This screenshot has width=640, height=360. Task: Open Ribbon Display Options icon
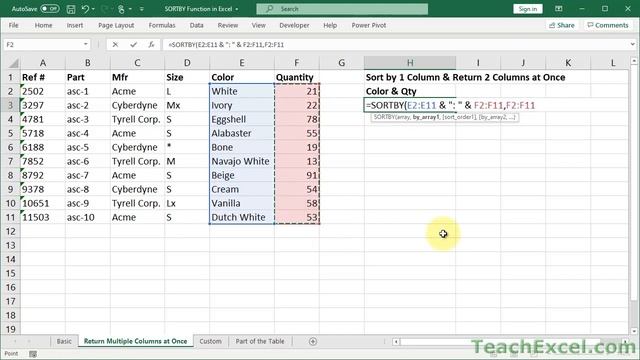[x=558, y=9]
